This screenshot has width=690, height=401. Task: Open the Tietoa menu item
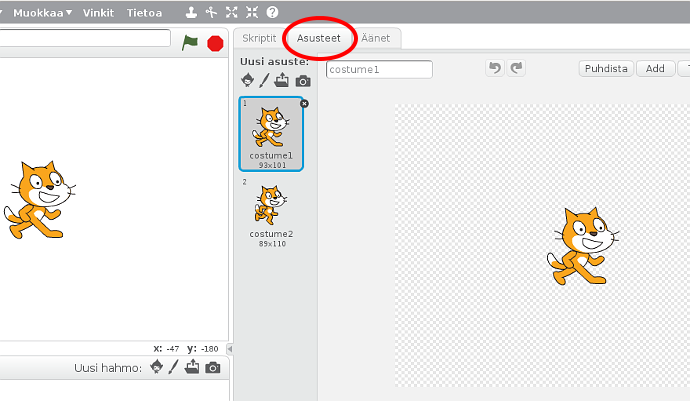(x=144, y=13)
